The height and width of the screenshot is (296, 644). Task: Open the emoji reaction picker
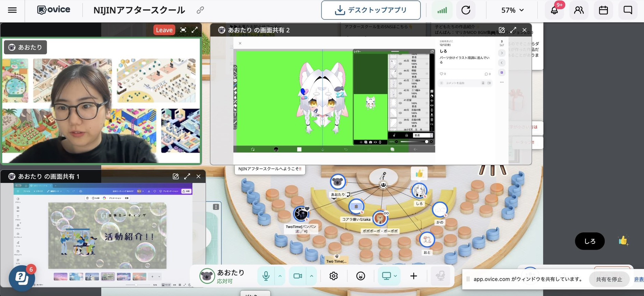pyautogui.click(x=360, y=276)
